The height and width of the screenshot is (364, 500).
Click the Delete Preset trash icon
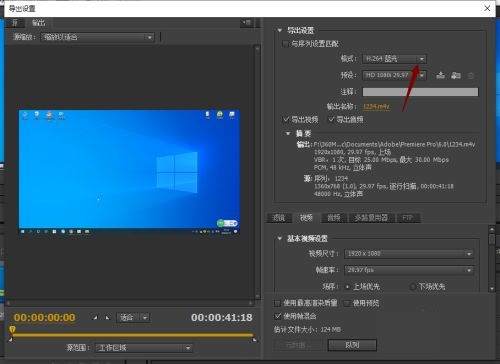[471, 76]
